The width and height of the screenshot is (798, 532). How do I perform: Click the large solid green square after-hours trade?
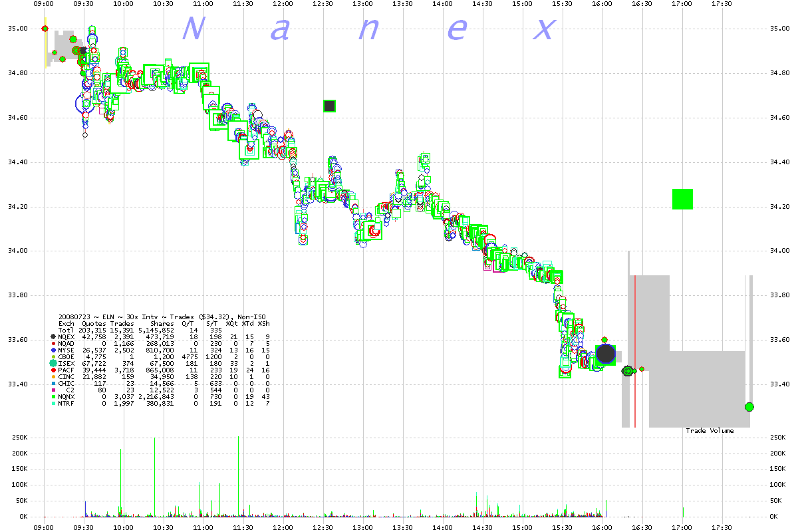(682, 199)
